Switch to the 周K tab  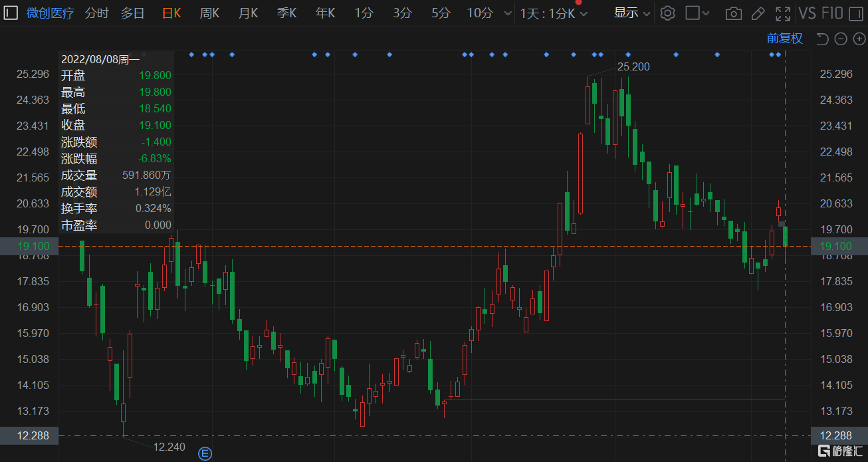pos(210,13)
